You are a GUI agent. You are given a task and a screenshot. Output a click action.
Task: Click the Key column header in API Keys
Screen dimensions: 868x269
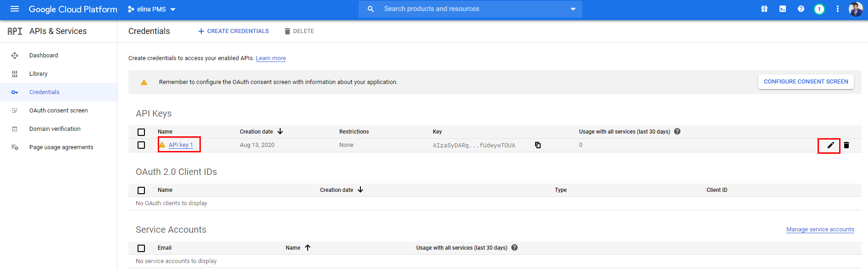(437, 132)
